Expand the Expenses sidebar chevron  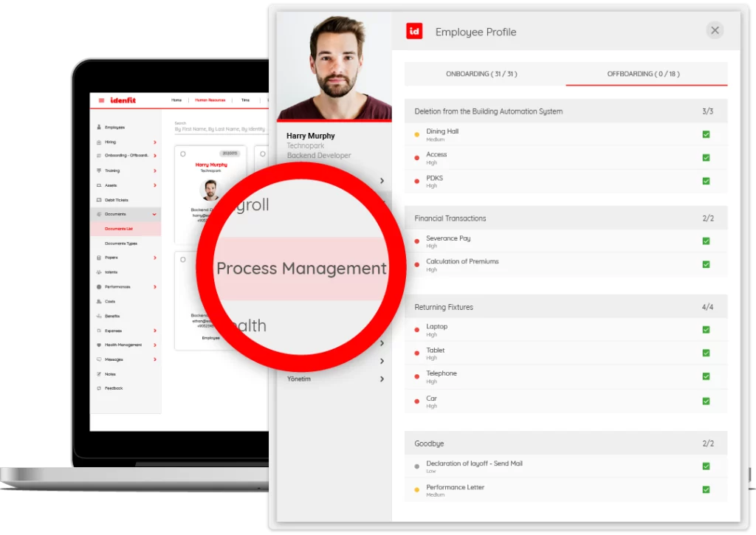154,331
